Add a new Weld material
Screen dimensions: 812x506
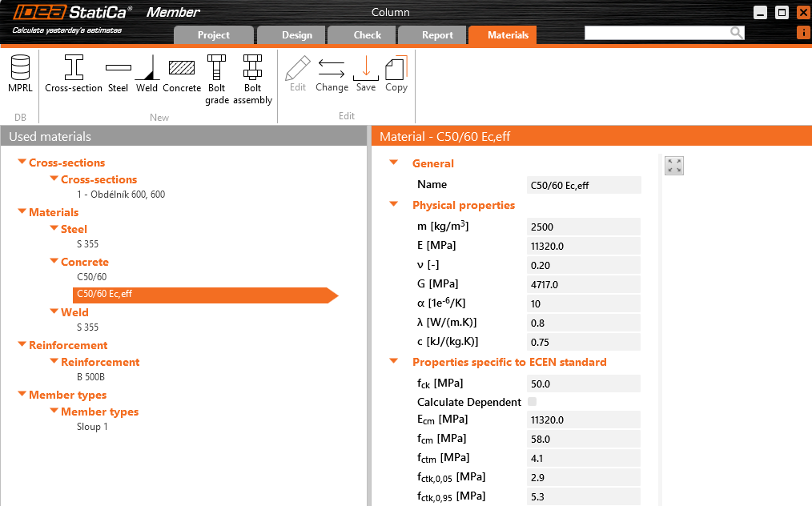[147, 74]
